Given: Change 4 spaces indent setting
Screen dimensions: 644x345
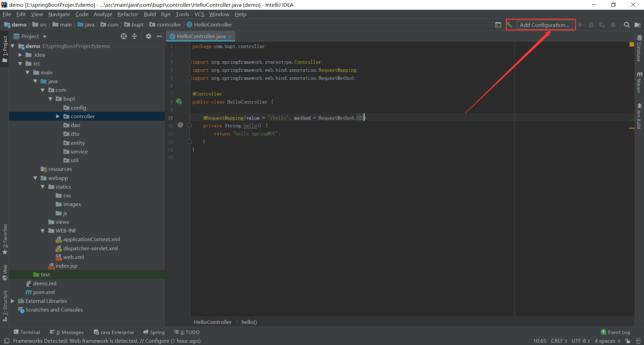Looking at the screenshot, I should 607,341.
